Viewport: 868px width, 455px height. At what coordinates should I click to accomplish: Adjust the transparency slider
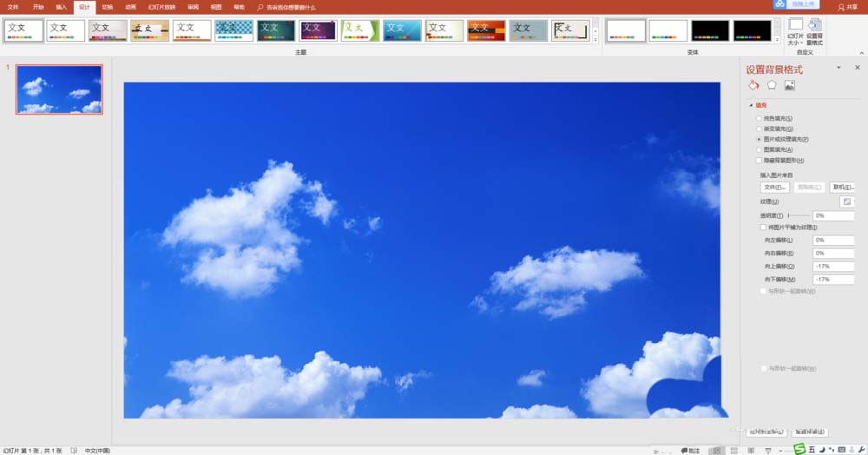point(799,215)
